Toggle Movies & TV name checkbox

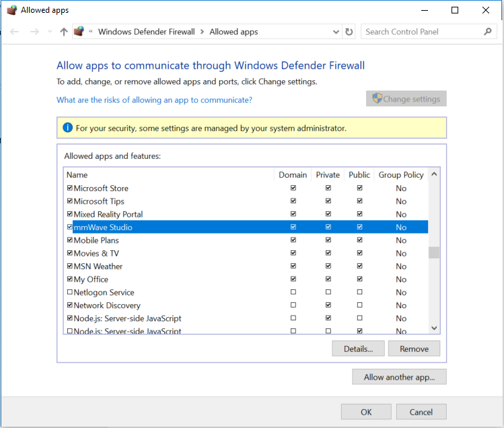coord(70,253)
